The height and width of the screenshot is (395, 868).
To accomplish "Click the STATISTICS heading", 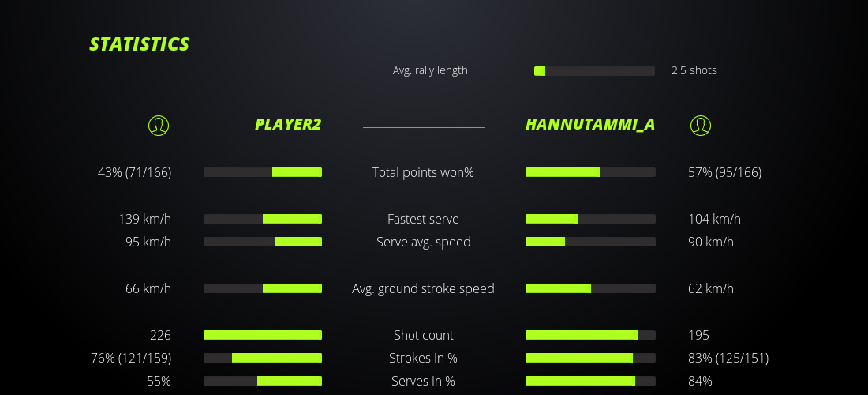I will click(140, 44).
